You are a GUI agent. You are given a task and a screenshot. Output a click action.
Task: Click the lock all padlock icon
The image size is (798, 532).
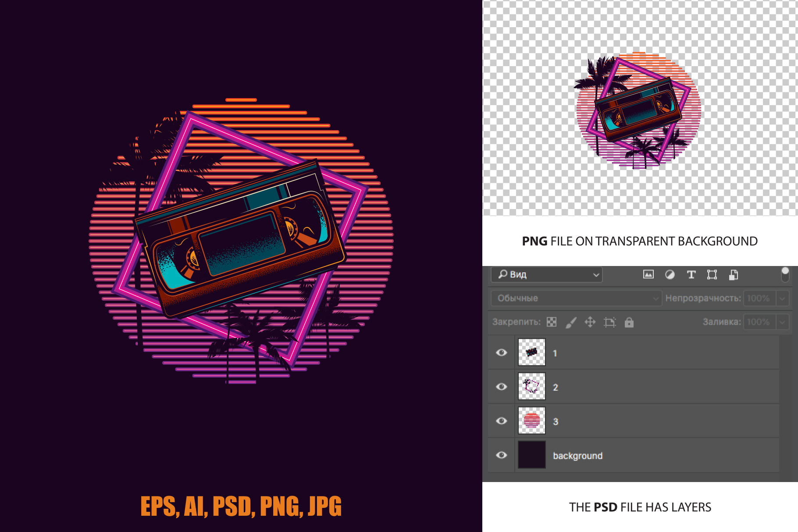tap(629, 322)
